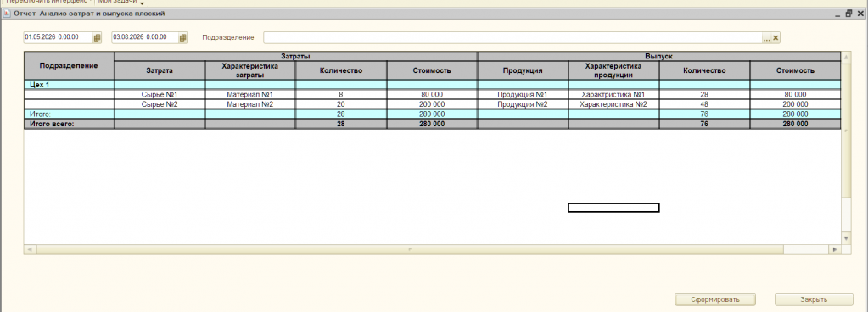This screenshot has height=312, width=868.
Task: Click the vertical scrollbar down arrow
Action: click(846, 238)
